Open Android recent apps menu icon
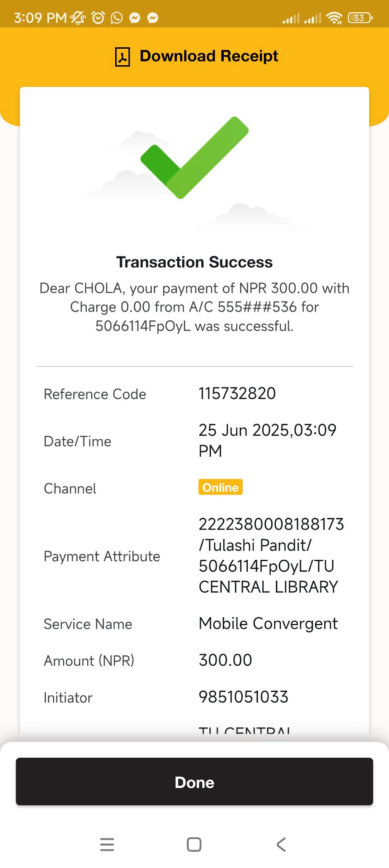The image size is (389, 868). 107,844
